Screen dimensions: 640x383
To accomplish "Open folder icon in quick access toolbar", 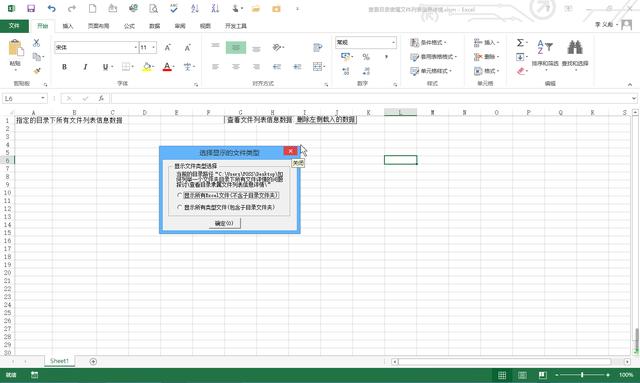I will pos(256,9).
